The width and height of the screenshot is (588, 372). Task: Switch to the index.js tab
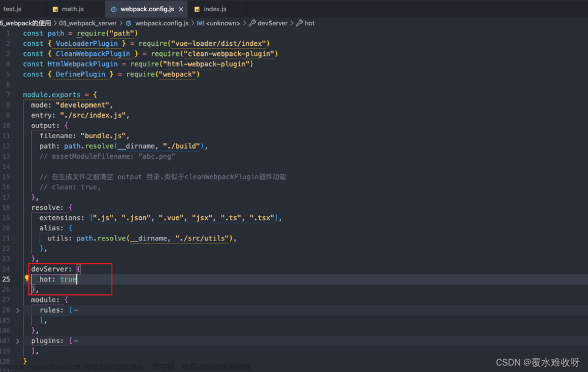(x=215, y=9)
